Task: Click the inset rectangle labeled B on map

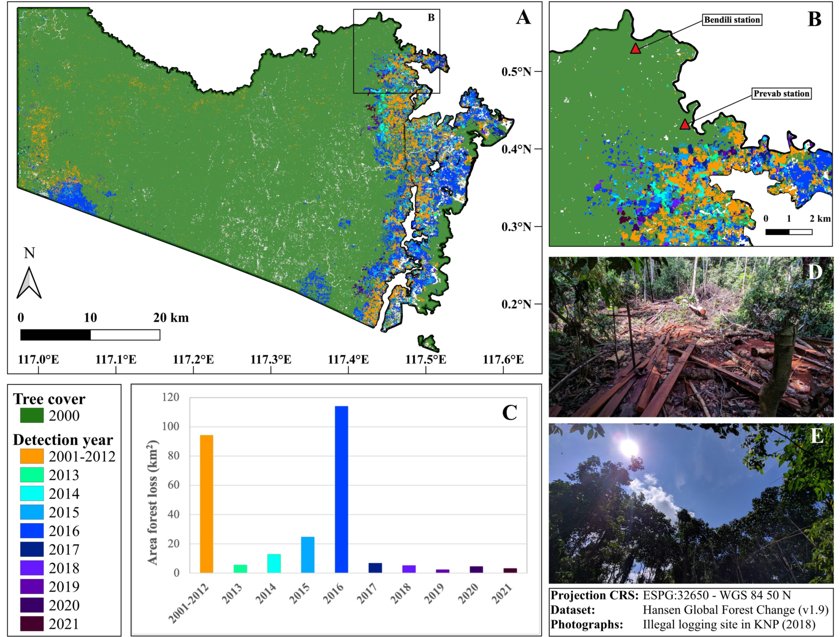Action: coord(397,51)
